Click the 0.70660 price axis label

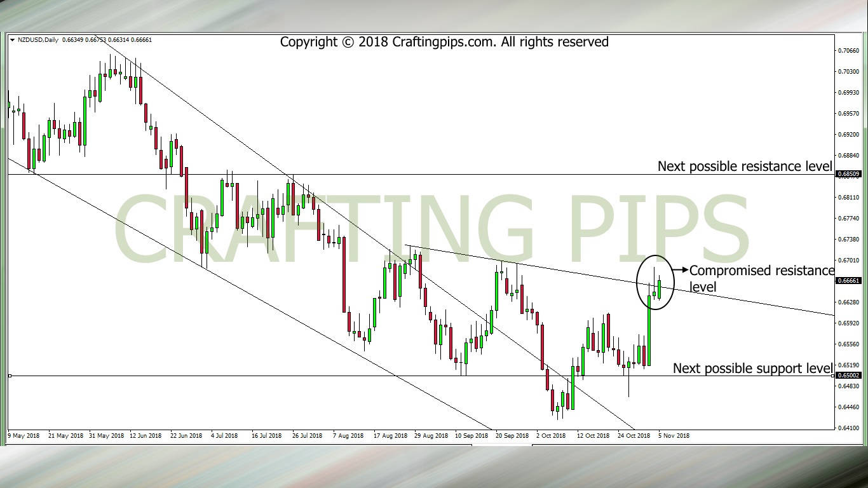pyautogui.click(x=850, y=50)
